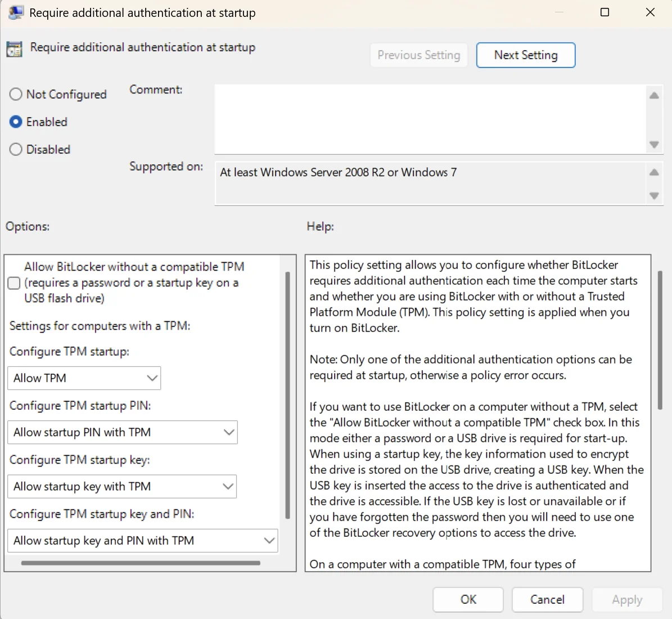Click the Supported on scroll up arrow
Image resolution: width=672 pixels, height=619 pixels.
click(x=654, y=172)
